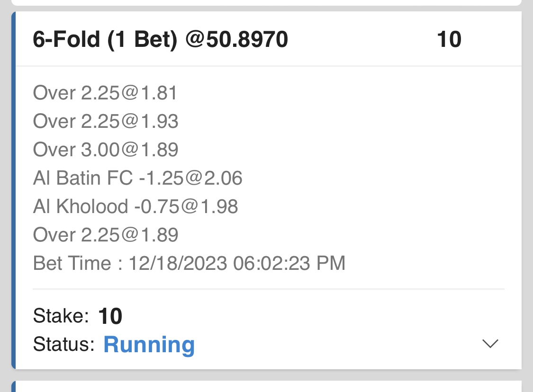
Task: Tap the (1 Bet) count text
Action: click(142, 40)
